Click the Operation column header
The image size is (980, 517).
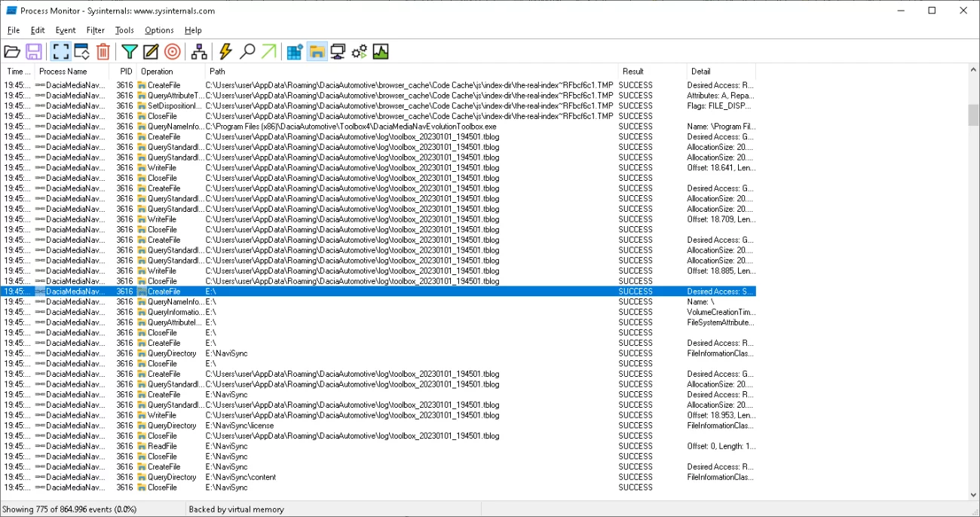click(170, 72)
